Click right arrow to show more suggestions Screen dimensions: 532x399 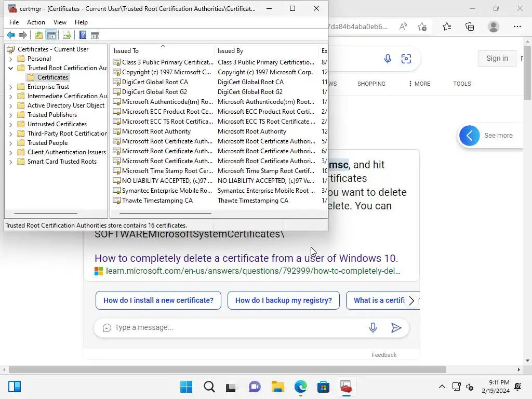(x=411, y=301)
